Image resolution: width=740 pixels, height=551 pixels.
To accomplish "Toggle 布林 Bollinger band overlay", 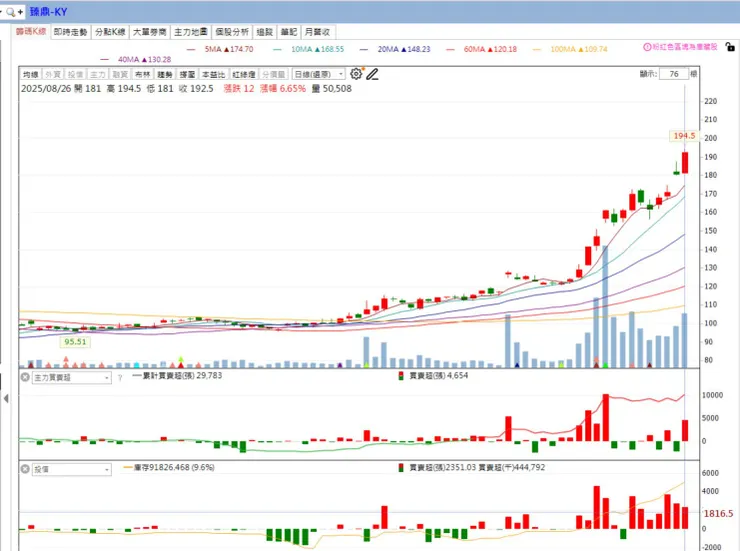I will tap(142, 75).
